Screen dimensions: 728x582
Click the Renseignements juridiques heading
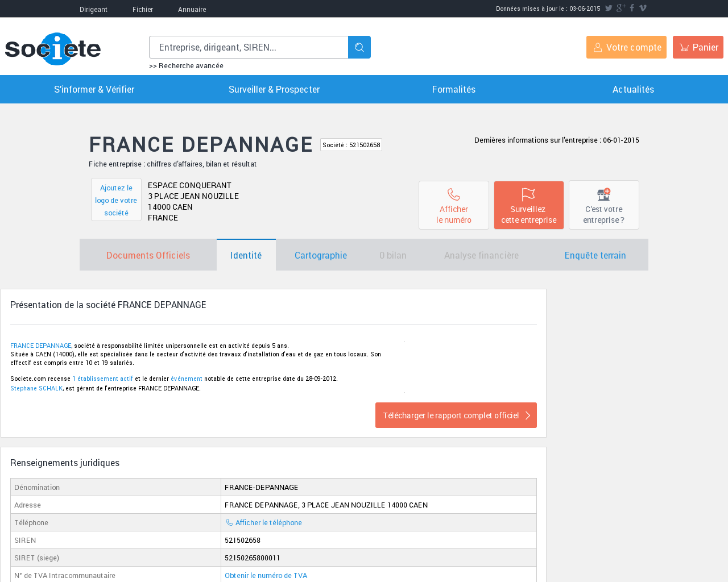click(x=65, y=463)
